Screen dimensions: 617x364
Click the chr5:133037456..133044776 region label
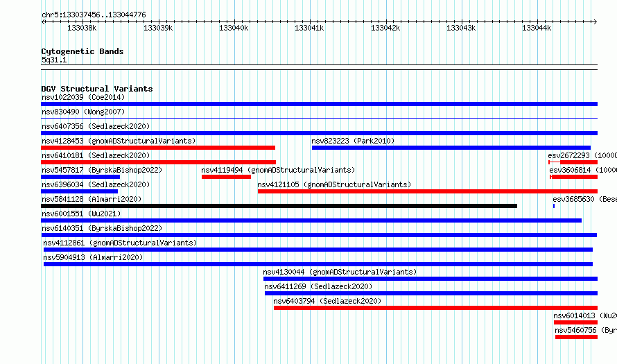point(94,15)
